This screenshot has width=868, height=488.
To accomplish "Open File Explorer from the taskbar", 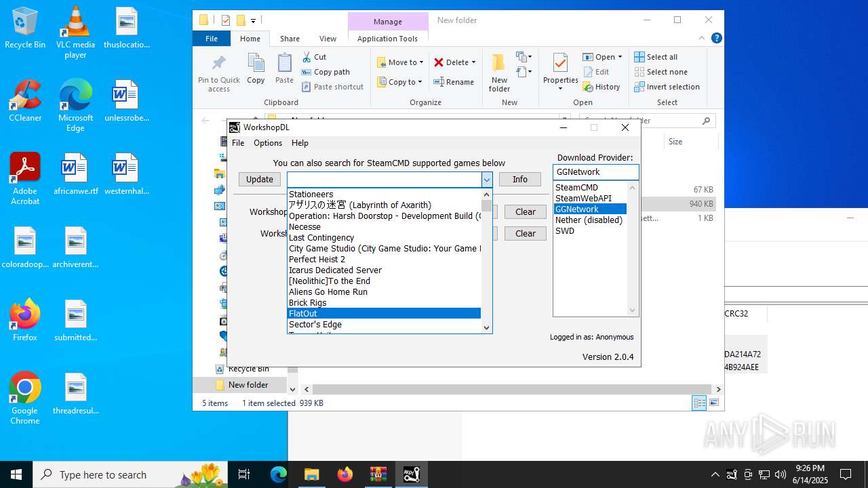I will click(311, 474).
